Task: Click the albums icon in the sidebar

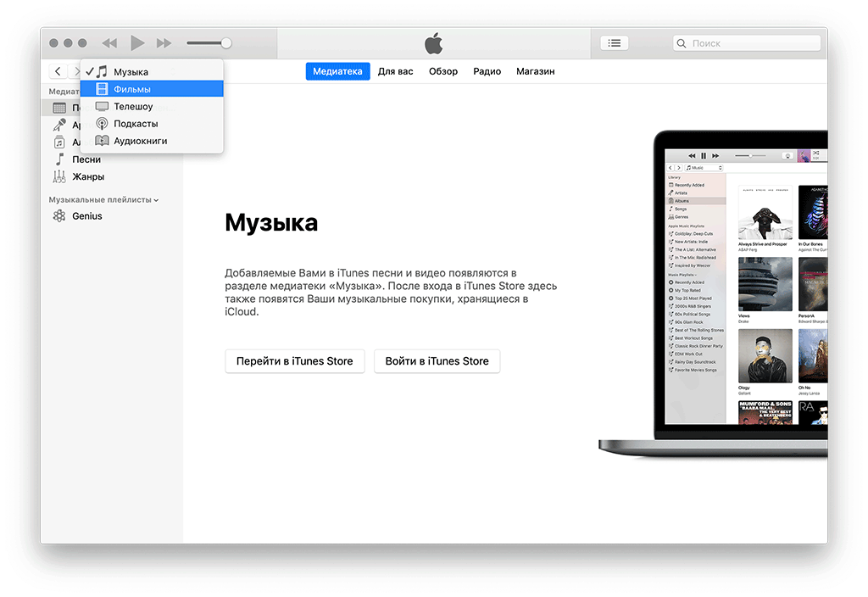Action: tap(59, 142)
